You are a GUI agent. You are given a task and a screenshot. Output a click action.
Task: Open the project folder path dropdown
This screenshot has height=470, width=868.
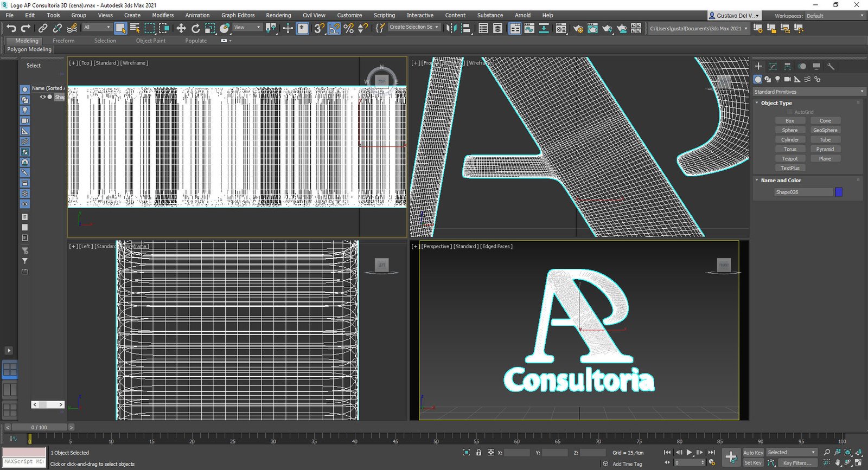699,28
